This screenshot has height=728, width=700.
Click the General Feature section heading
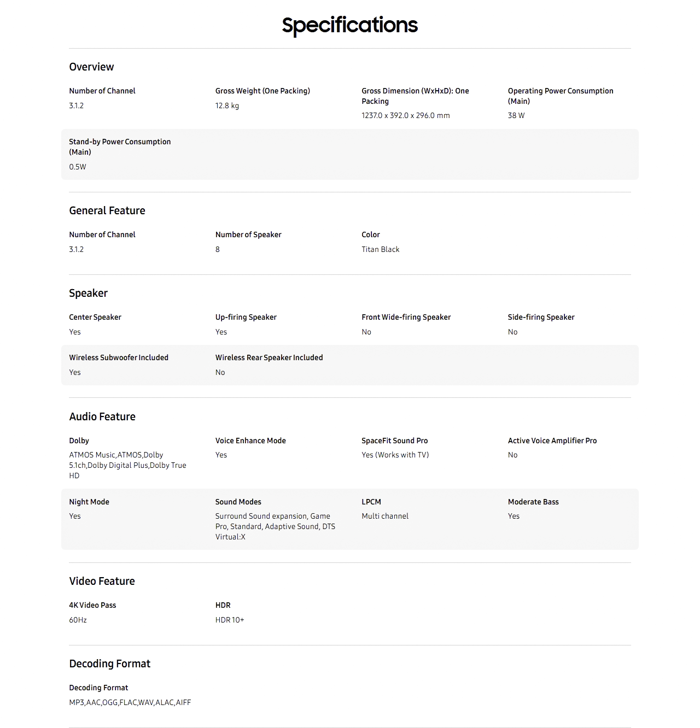point(107,210)
